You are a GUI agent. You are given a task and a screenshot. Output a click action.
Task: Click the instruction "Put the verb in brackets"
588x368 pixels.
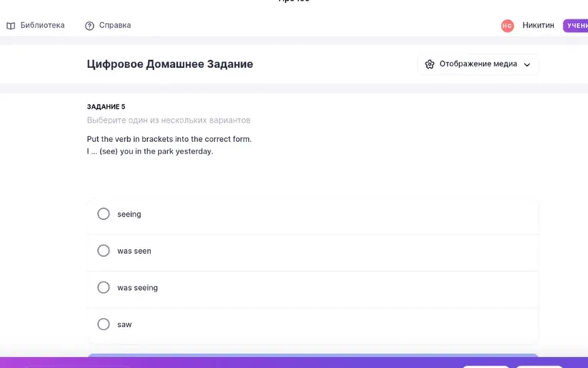pos(129,139)
